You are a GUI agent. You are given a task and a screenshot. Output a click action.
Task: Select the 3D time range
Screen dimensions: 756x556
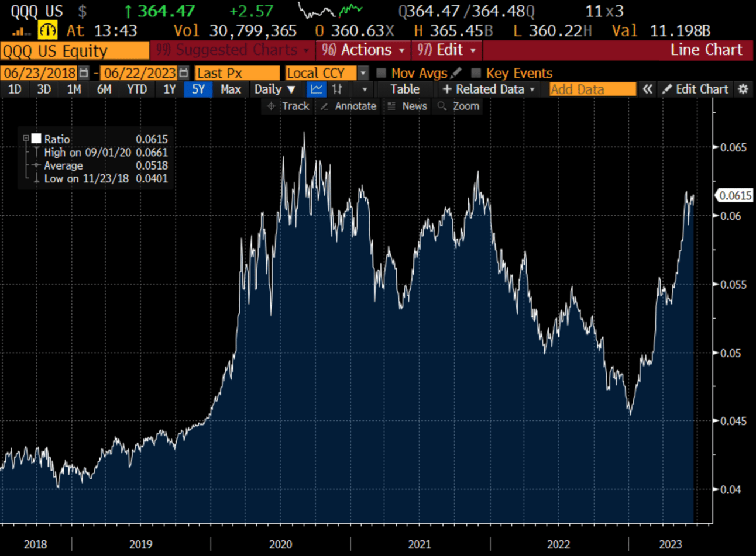pos(44,89)
